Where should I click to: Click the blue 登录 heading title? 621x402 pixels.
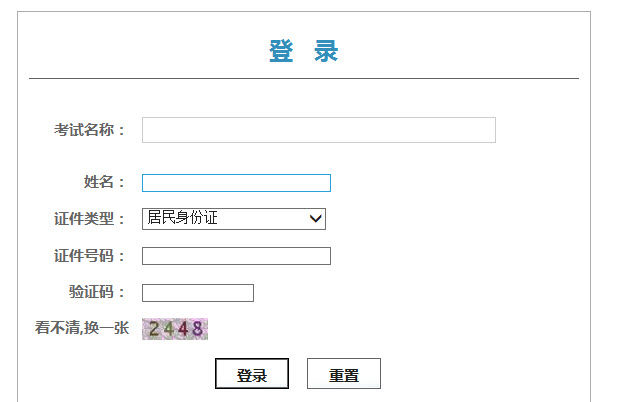click(x=304, y=52)
